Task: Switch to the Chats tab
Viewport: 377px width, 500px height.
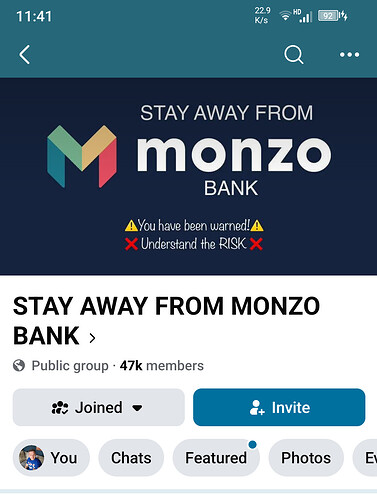Action: (131, 458)
